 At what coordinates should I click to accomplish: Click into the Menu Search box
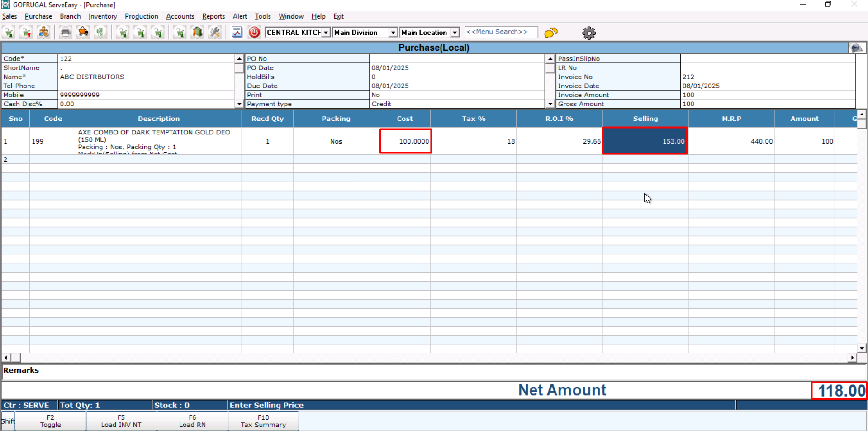(x=501, y=32)
